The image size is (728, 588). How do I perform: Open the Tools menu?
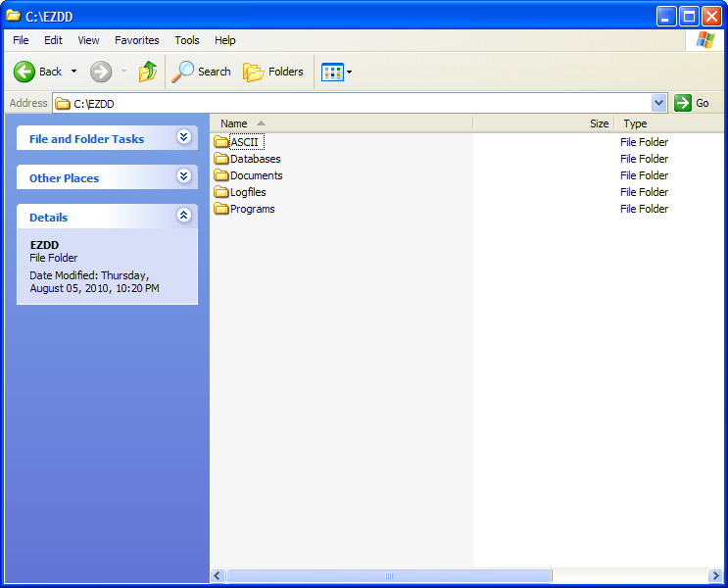coord(187,40)
